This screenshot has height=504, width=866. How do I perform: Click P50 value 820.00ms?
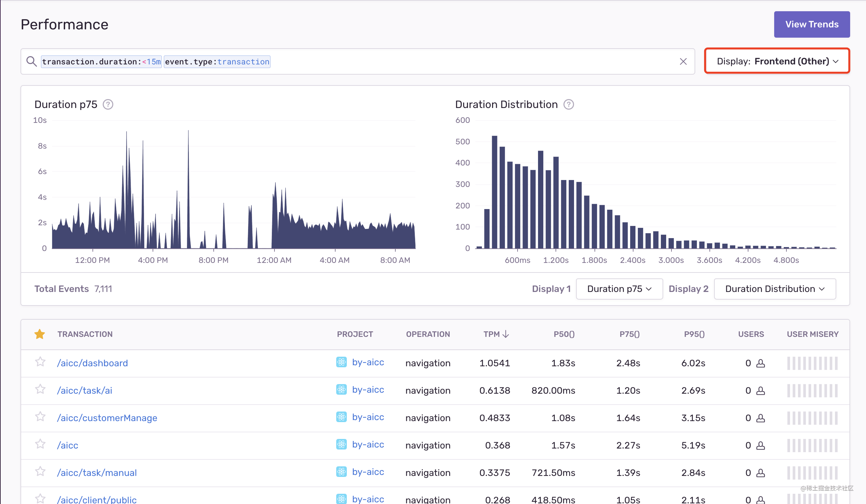coord(553,390)
